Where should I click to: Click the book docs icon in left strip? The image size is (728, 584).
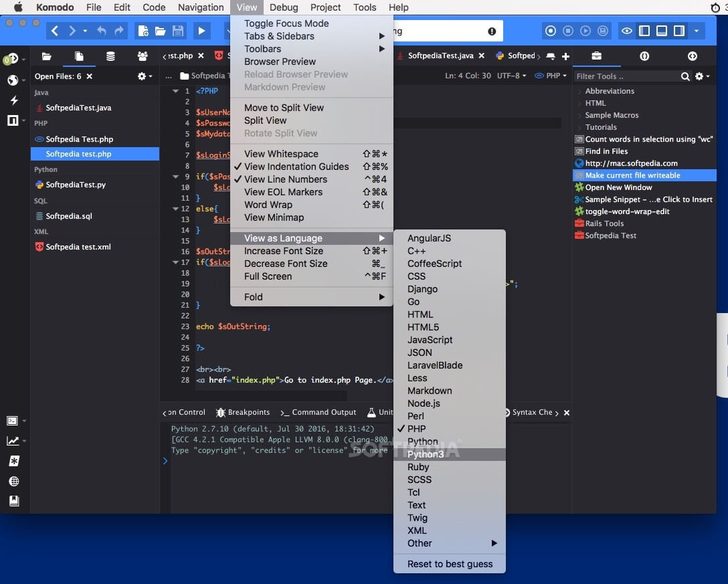tap(14, 501)
